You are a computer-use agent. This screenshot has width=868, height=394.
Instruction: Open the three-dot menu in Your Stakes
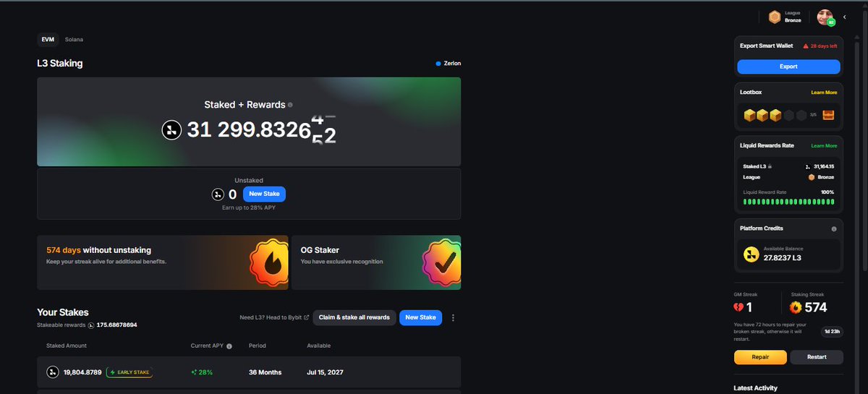tap(453, 317)
